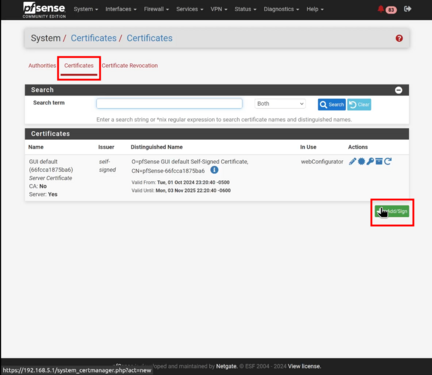Open the Interfaces menu
The width and height of the screenshot is (432, 375).
coord(121,9)
